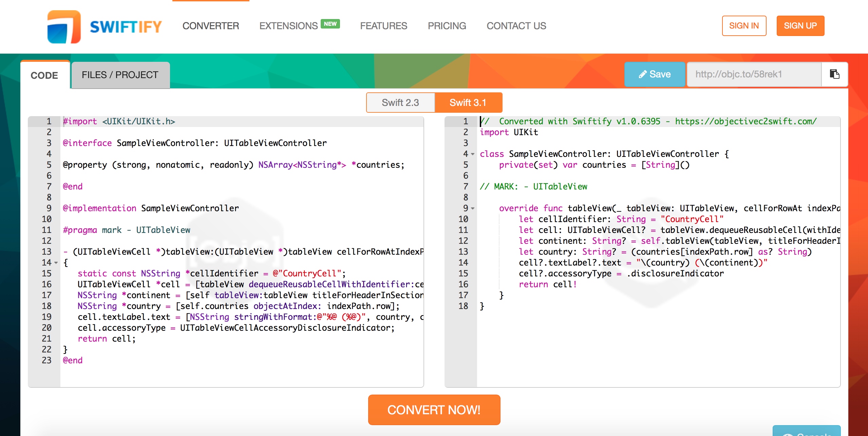Go to the FEATURES page
Viewport: 868px width, 436px height.
(x=383, y=26)
